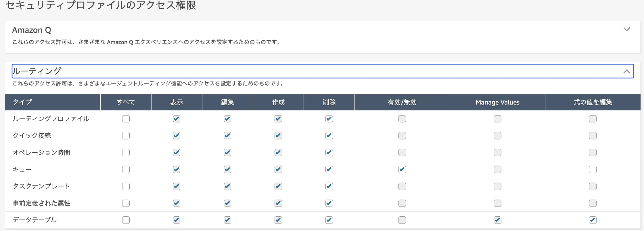Click the 削除 column header

click(x=329, y=102)
